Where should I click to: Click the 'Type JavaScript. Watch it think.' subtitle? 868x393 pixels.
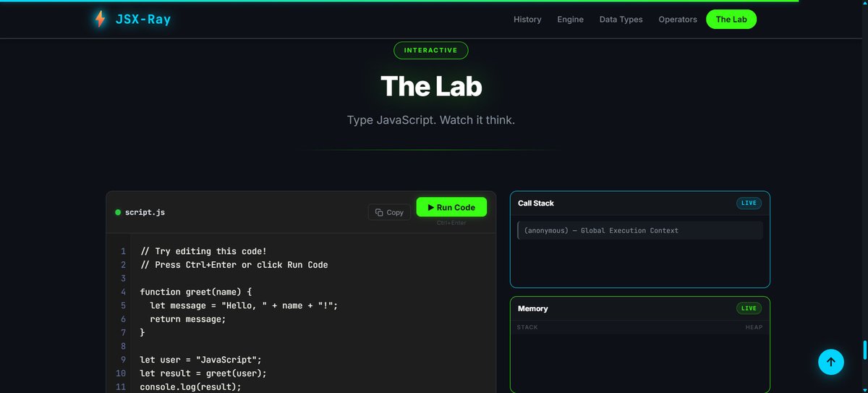click(x=431, y=120)
